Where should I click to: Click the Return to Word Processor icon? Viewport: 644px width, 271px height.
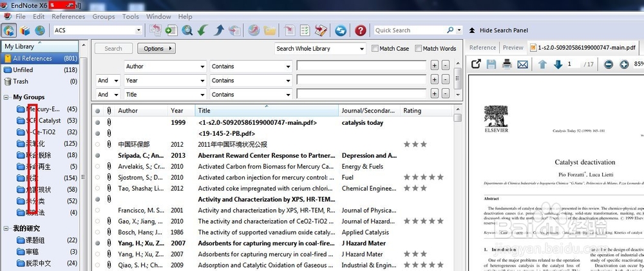coord(321,30)
